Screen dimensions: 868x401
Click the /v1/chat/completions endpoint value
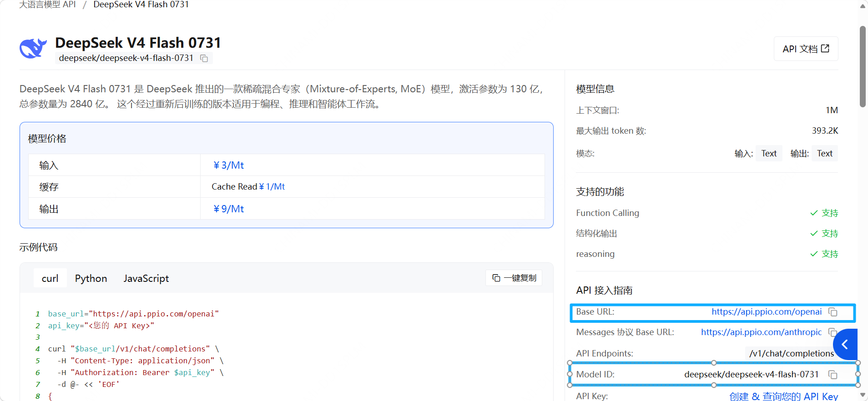(792, 354)
